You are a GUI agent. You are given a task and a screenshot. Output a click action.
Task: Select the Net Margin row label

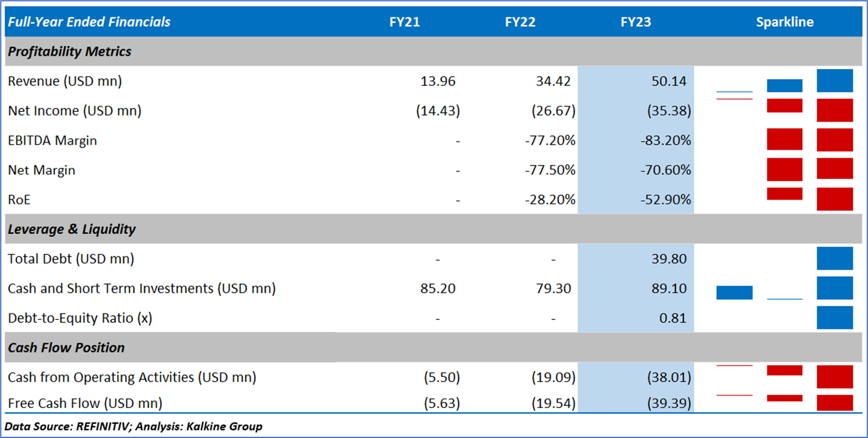pos(41,170)
